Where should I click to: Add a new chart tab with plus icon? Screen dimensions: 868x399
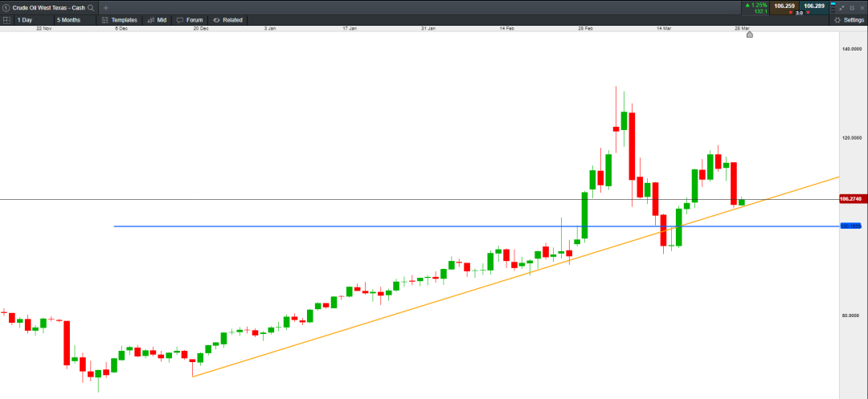pos(106,8)
